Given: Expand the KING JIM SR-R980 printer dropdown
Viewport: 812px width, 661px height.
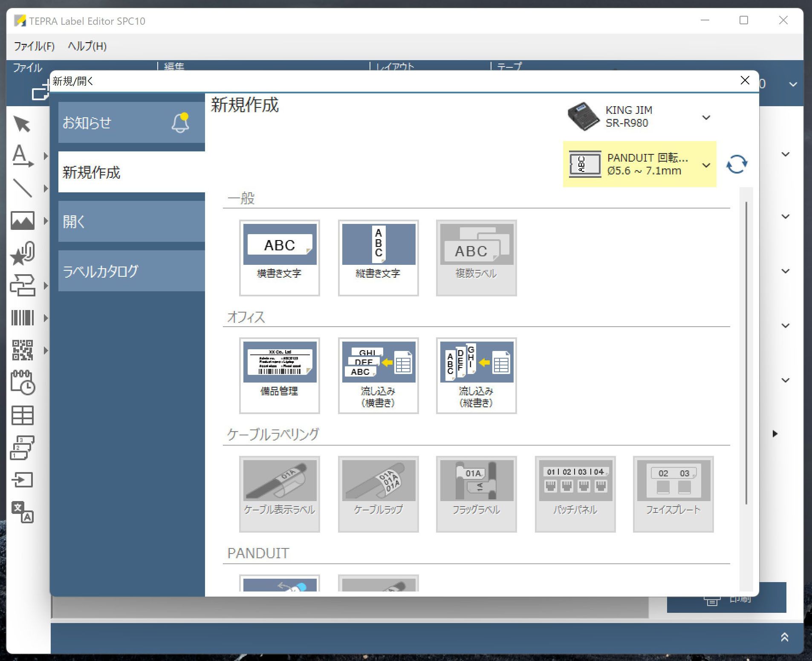Looking at the screenshot, I should (706, 118).
